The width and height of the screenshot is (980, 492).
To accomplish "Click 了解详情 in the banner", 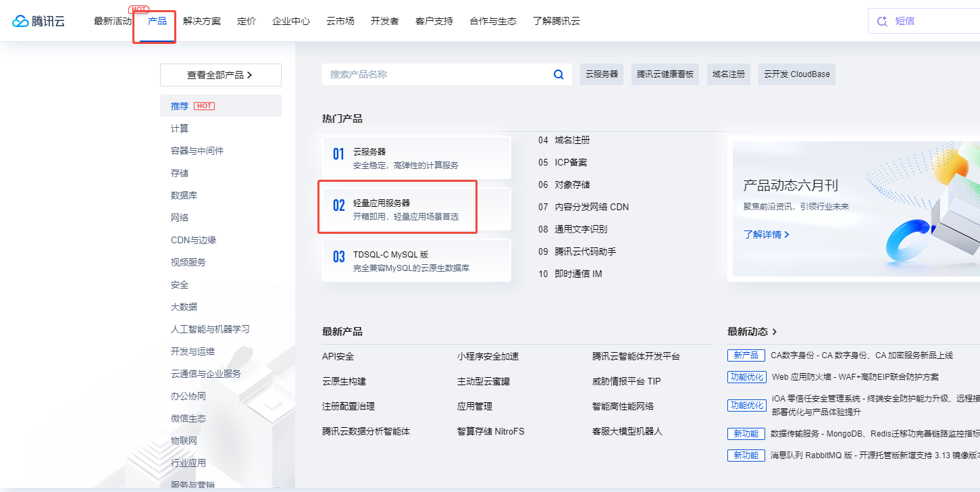I will [767, 235].
